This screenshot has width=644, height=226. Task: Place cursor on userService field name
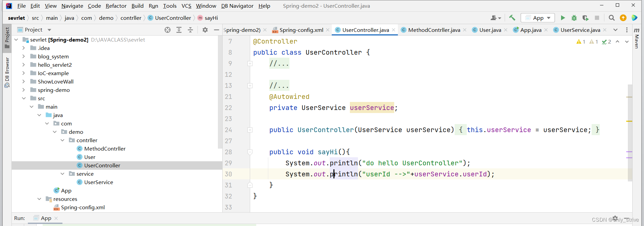[x=372, y=108]
